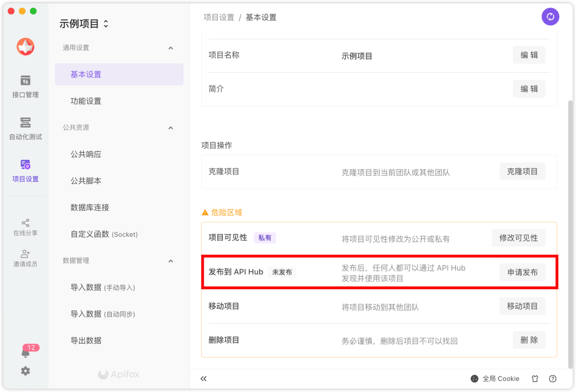Click the help question mark icon
Viewport: 576px width, 392px height.
553,379
